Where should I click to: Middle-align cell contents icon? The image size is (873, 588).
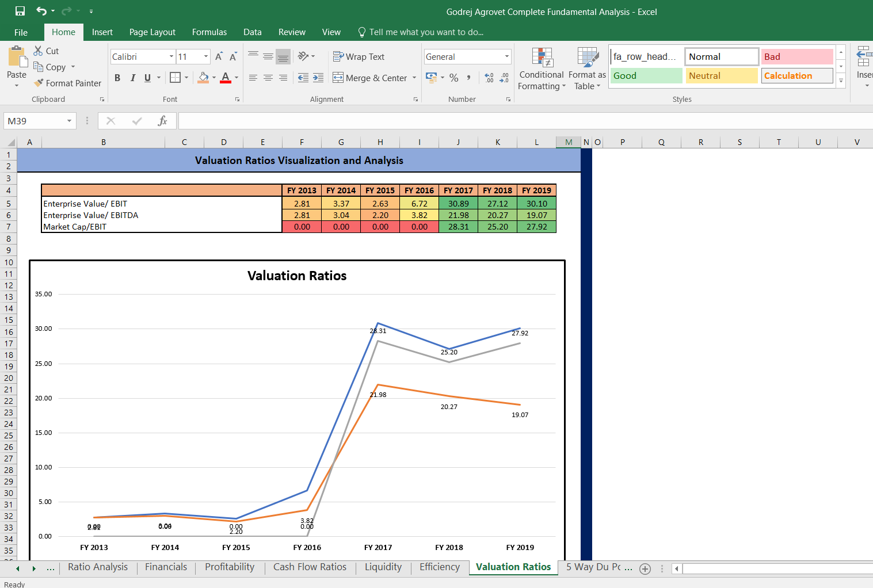[268, 56]
